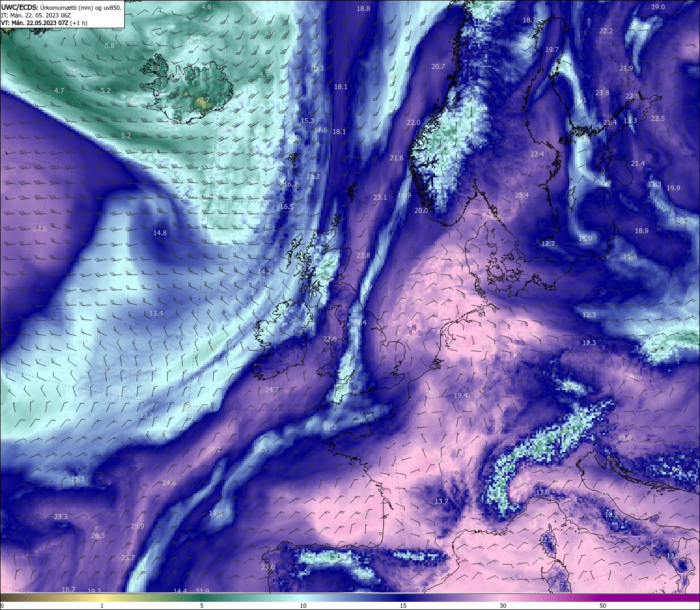Click the 20.7 value off Norway's coast
Image resolution: width=700 pixels, height=610 pixels.
438,67
